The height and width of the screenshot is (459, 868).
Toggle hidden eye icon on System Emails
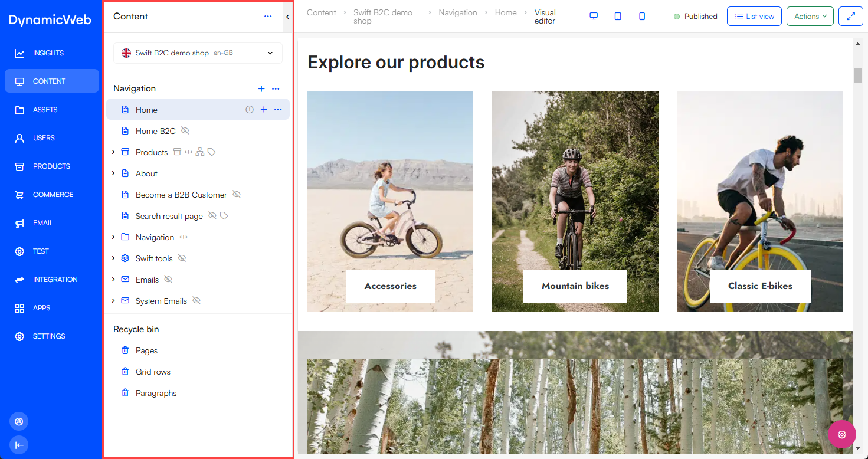point(196,301)
